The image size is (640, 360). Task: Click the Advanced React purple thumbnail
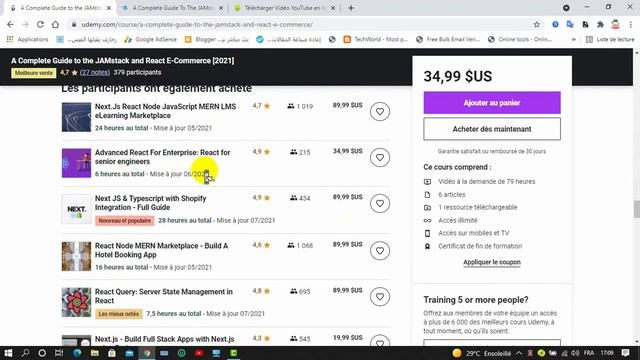click(76, 163)
